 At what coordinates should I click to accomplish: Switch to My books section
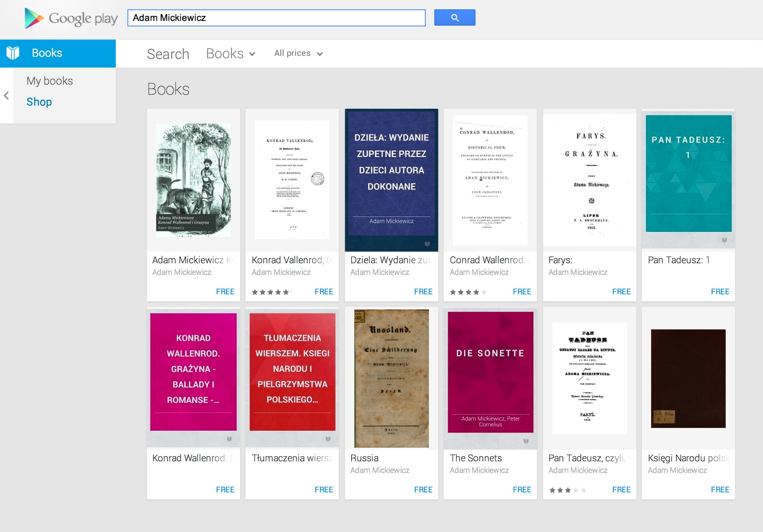(49, 81)
